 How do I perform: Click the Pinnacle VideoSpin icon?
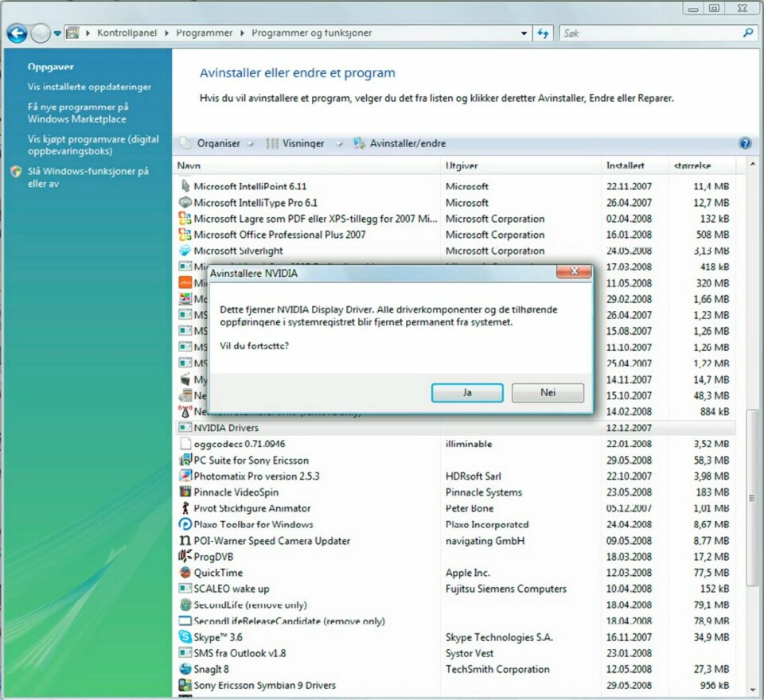[x=185, y=492]
